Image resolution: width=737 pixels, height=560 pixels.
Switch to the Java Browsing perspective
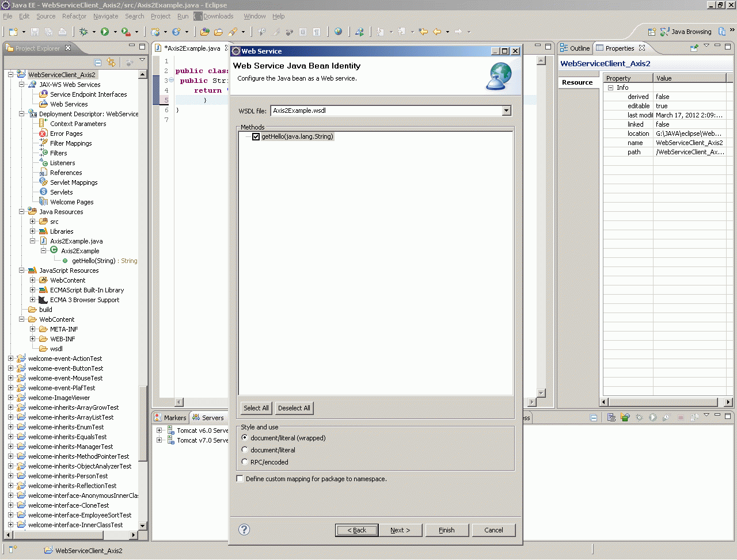click(x=686, y=32)
